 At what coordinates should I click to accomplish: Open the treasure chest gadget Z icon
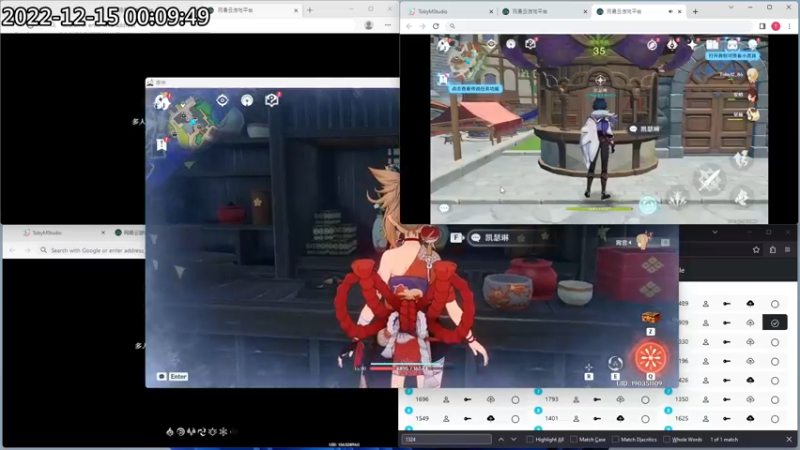[651, 318]
